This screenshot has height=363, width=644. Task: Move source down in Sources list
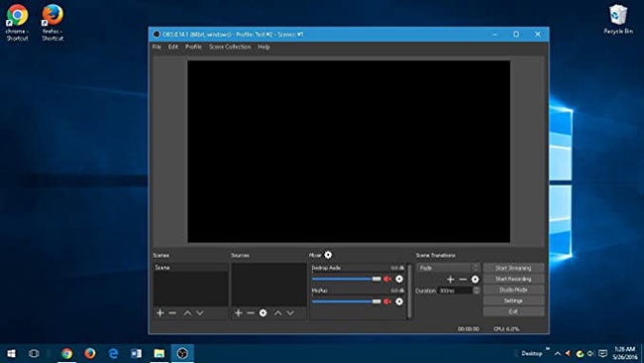coord(290,312)
